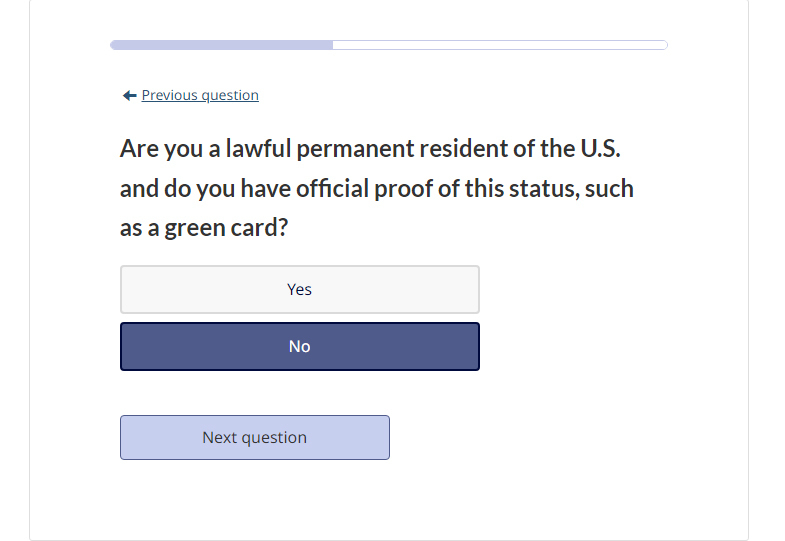
Task: Click the word "No" in the highlighted option
Action: (299, 347)
